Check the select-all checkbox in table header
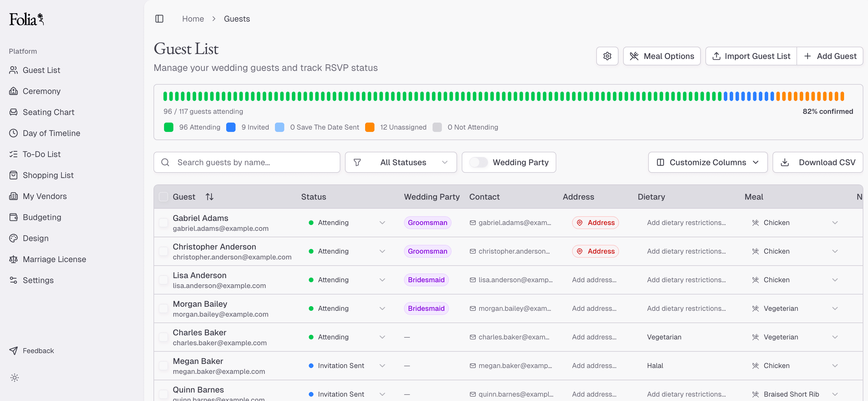 [x=163, y=197]
